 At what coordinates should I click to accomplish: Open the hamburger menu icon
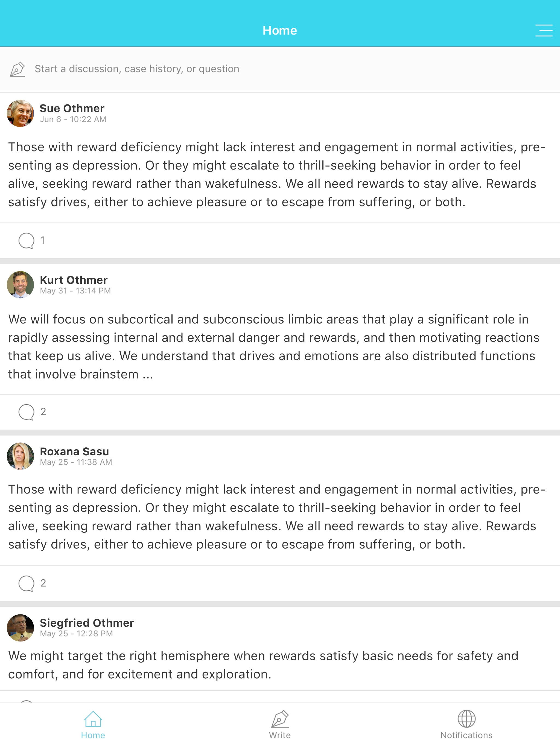(x=543, y=30)
